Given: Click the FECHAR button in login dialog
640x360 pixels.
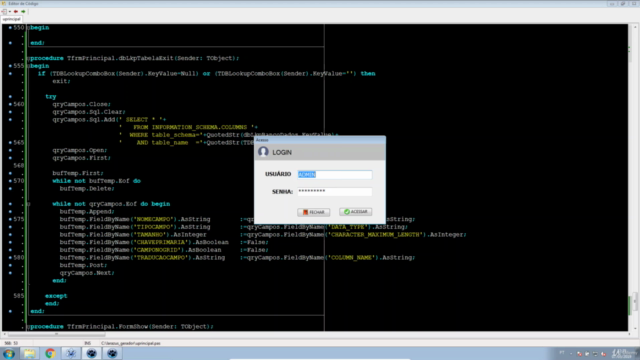Looking at the screenshot, I should [313, 212].
